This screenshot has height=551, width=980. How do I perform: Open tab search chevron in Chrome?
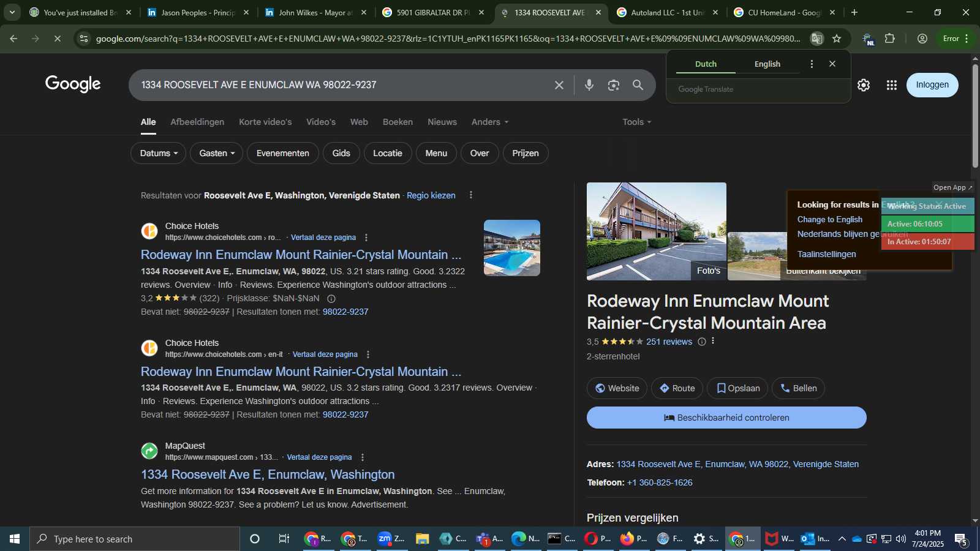click(12, 12)
